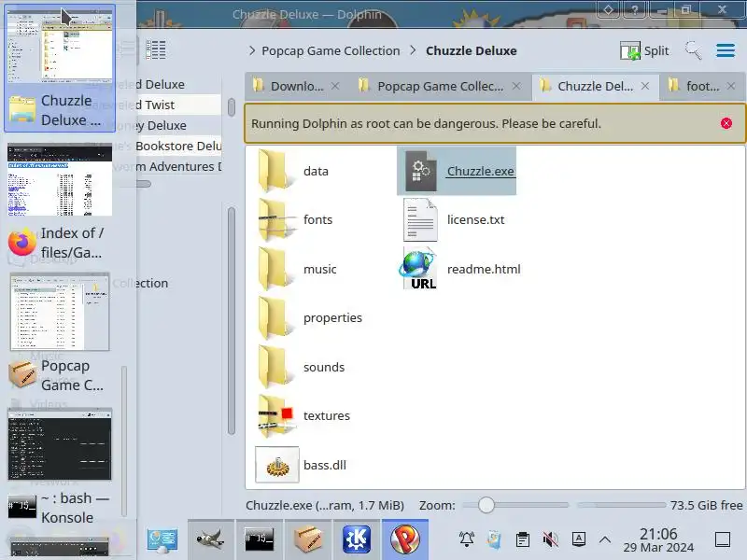747x560 pixels.
Task: Open the KDE gear taskbar icon
Action: (357, 539)
